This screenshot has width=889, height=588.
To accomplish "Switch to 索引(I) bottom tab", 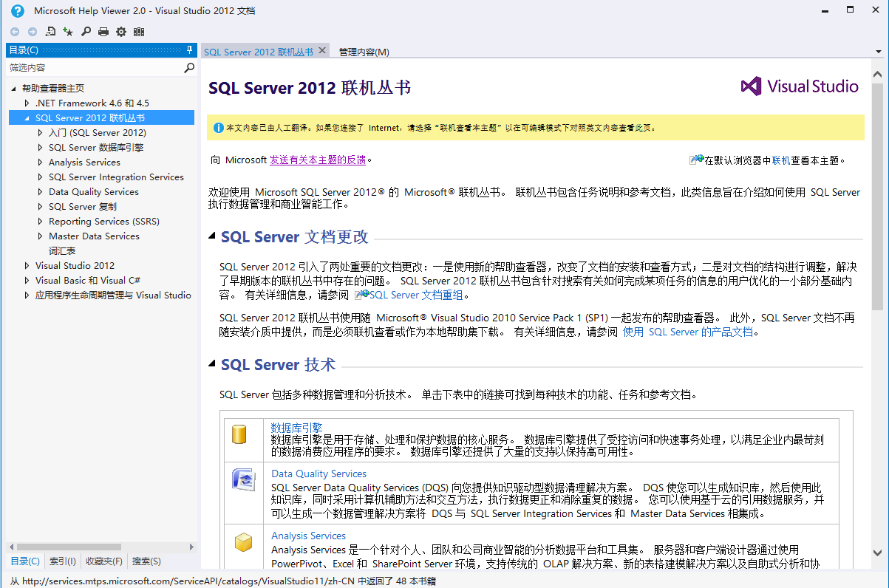I will click(62, 561).
